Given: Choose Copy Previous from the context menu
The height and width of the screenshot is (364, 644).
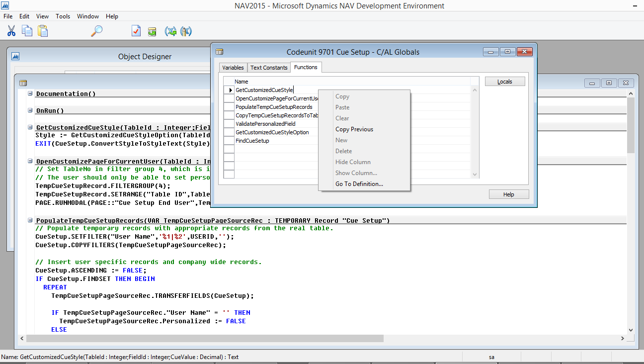Looking at the screenshot, I should pyautogui.click(x=364, y=129).
